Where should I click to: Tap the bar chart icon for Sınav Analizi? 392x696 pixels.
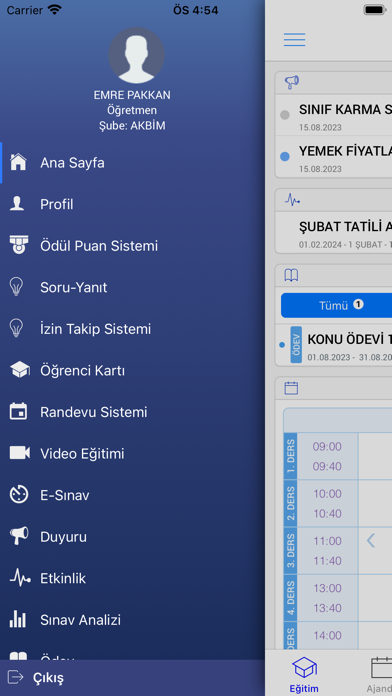(18, 619)
